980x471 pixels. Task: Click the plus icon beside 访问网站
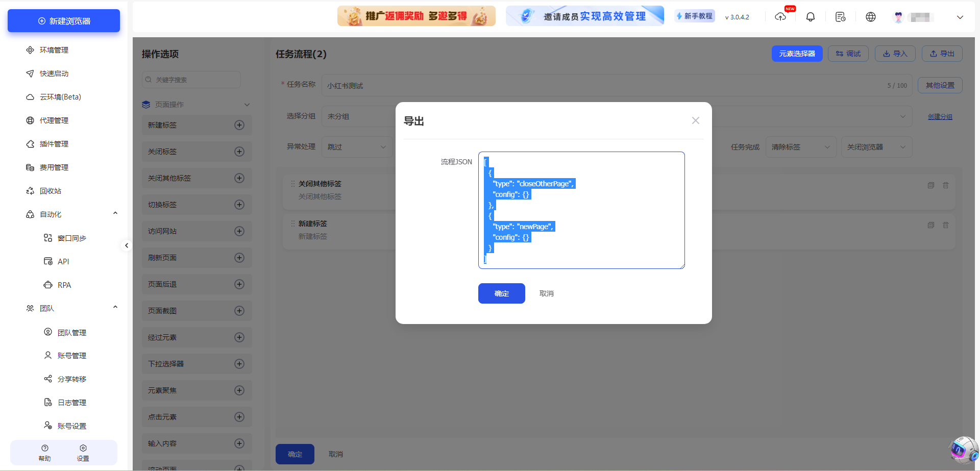coord(239,231)
